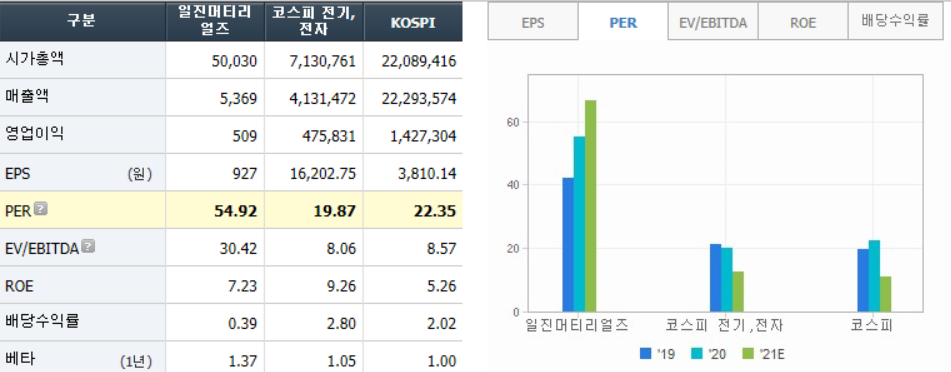Click the EPS value 3,810.14
This screenshot has height=372, width=951.
point(428,174)
